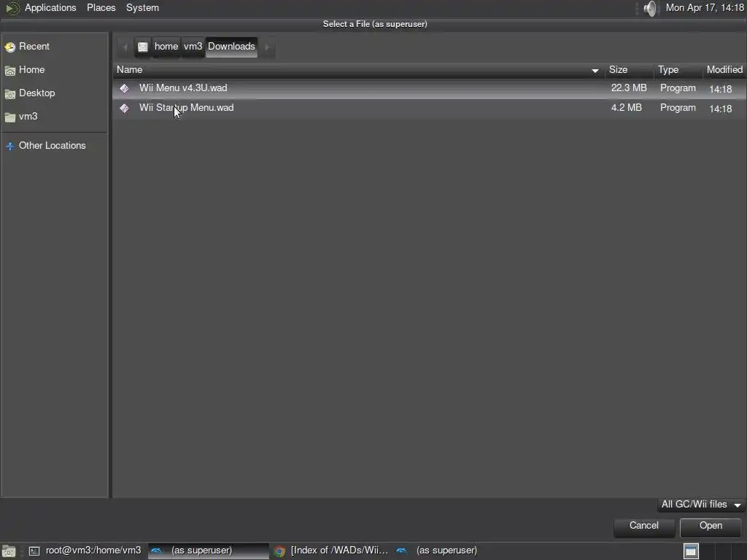Switch to the last (as superuser) taskbar window
The width and height of the screenshot is (747, 560).
pyautogui.click(x=453, y=551)
